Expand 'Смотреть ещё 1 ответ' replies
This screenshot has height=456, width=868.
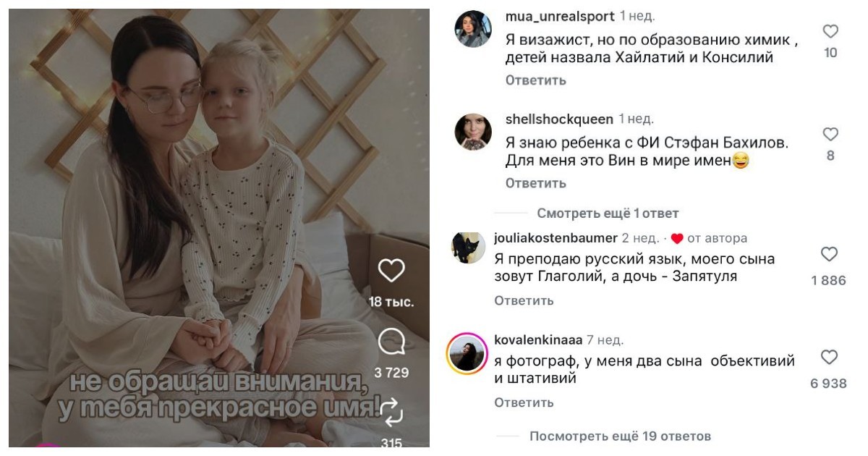608,214
